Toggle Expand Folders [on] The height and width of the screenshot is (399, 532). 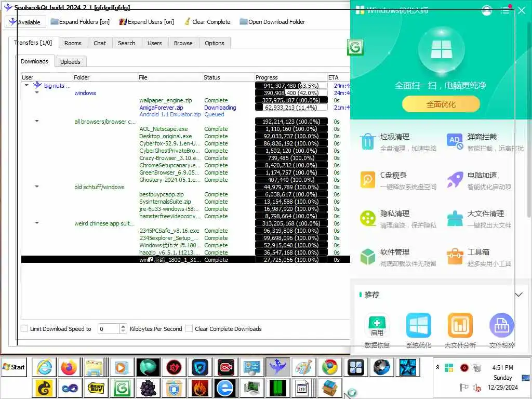80,22
